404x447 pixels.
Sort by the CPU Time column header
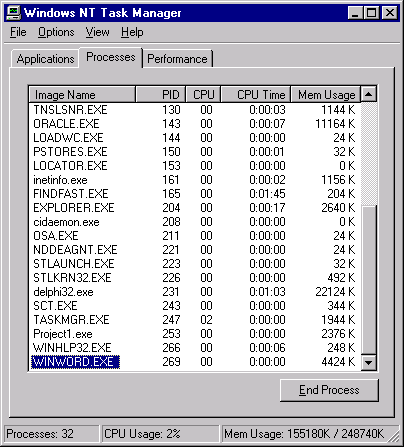[x=255, y=95]
